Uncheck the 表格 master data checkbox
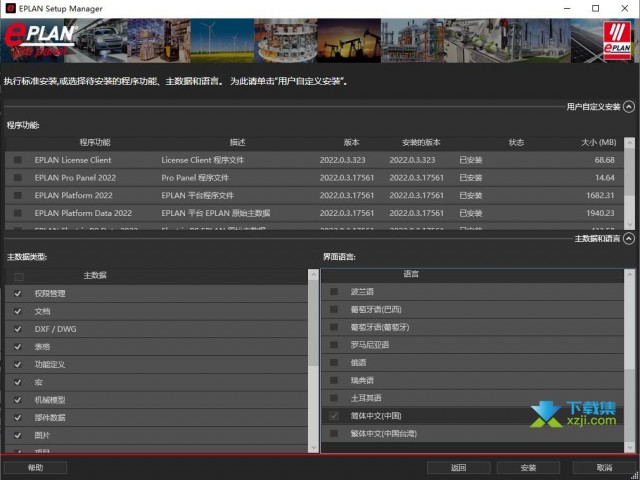This screenshot has height=480, width=640. pos(18,347)
